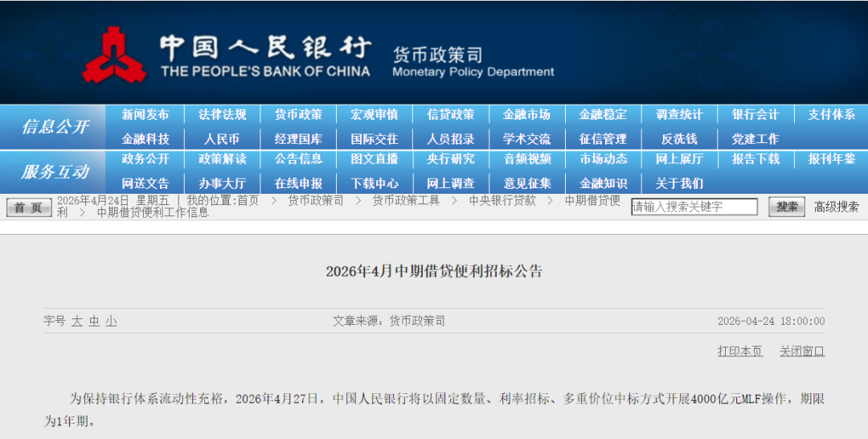Select the article title 2026年4月中期借贷便利招标公告

click(434, 271)
